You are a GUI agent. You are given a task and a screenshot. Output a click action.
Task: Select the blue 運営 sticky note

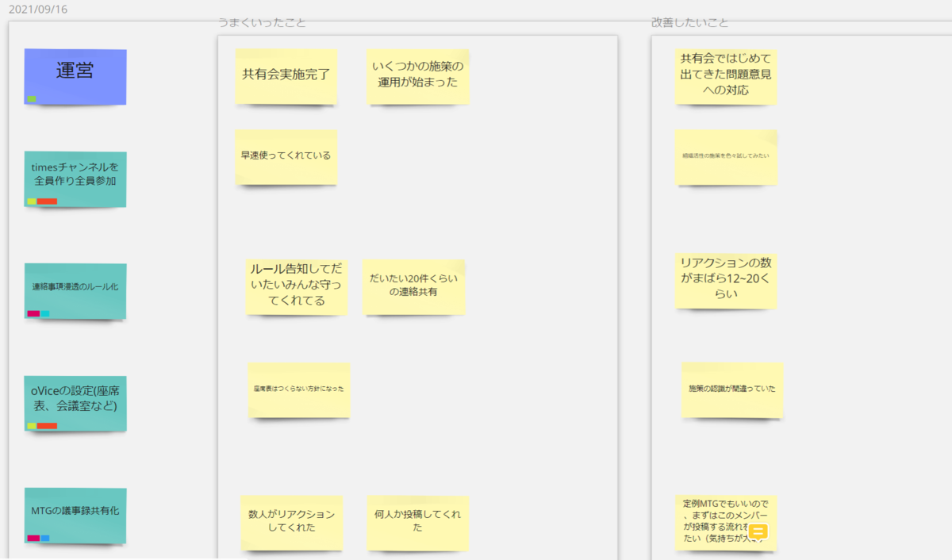point(75,77)
